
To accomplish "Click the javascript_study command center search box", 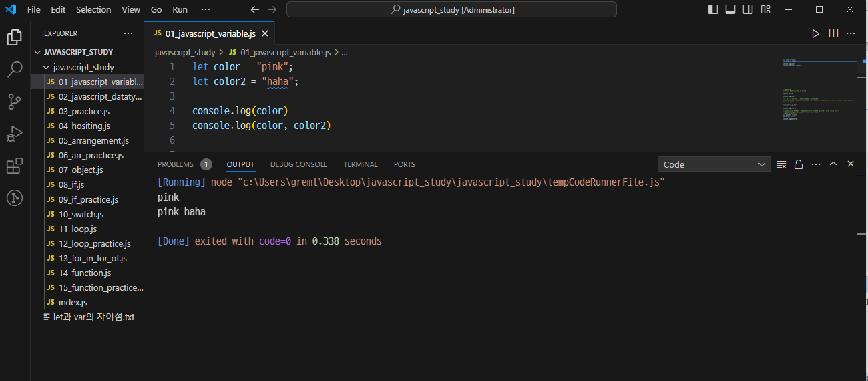I will tap(451, 9).
